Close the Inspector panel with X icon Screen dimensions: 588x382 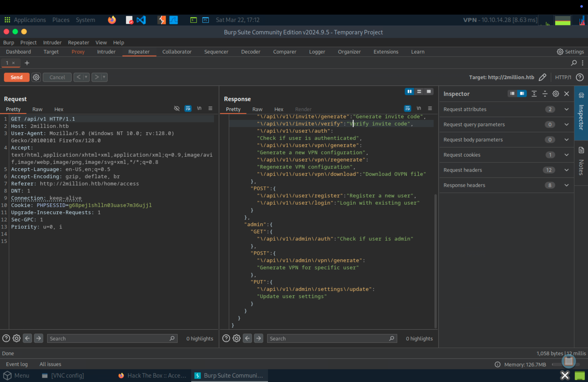pyautogui.click(x=567, y=94)
